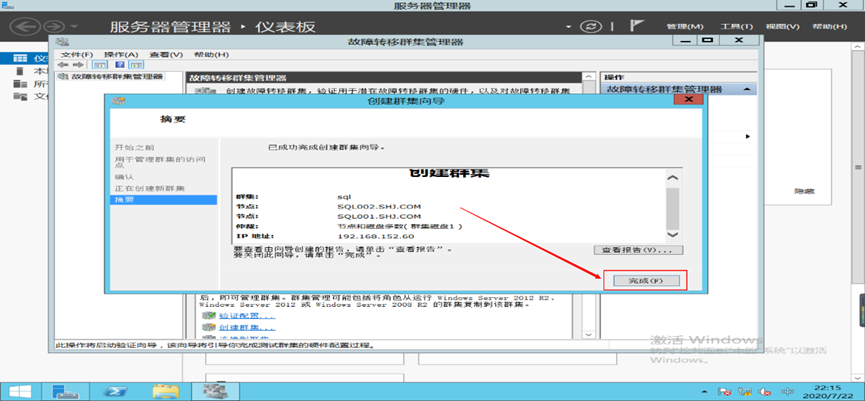Image resolution: width=865 pixels, height=401 pixels.
Task: Select 故障转移群集管理器 tree node
Action: (117, 77)
